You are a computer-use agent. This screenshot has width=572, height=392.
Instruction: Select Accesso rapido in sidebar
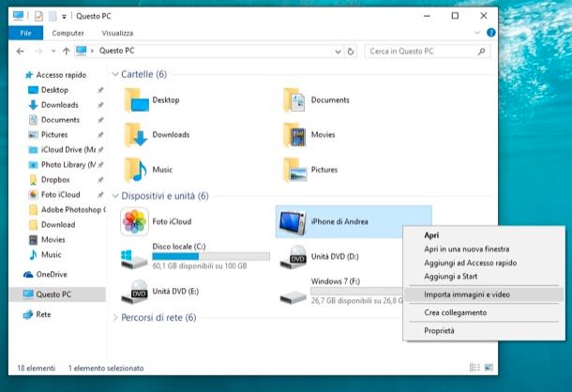61,75
